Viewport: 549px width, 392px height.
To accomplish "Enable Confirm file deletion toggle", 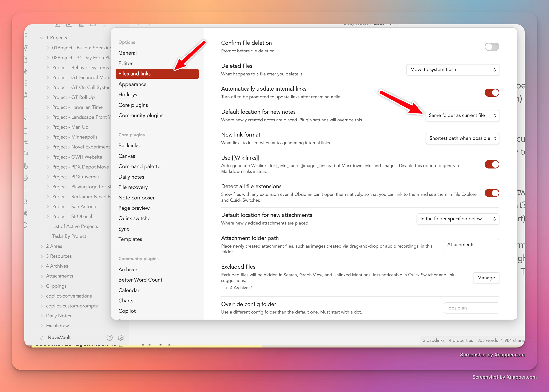I will 492,47.
